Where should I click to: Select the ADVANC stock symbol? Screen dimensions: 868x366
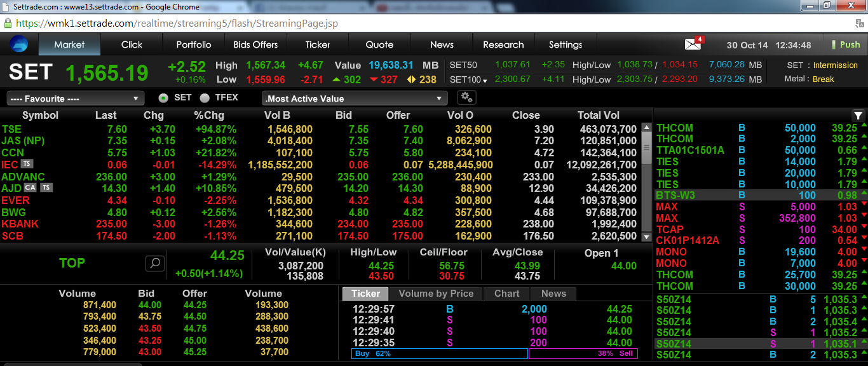tap(24, 177)
